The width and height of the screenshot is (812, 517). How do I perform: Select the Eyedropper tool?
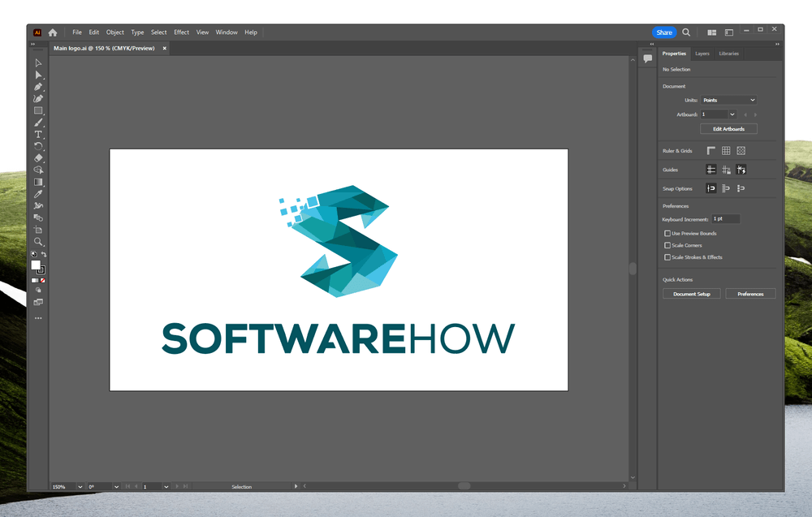pyautogui.click(x=38, y=194)
